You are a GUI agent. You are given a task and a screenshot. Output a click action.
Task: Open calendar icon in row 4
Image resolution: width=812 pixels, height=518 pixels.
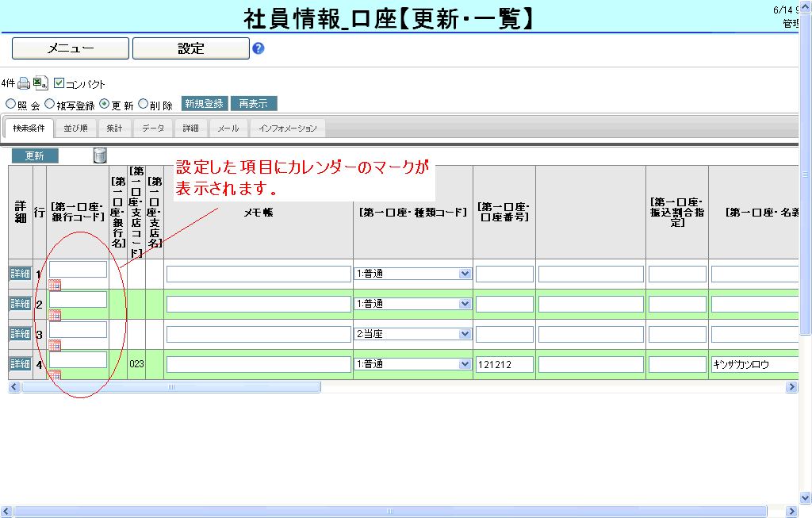tap(55, 375)
